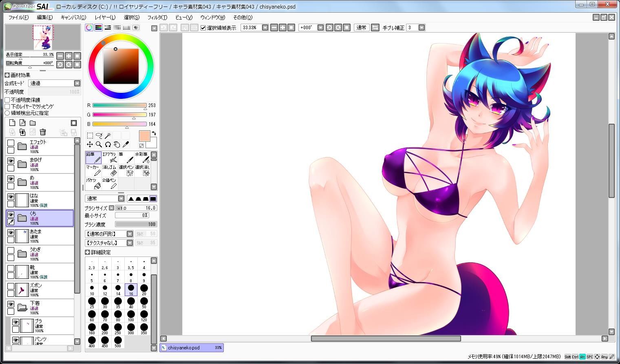Select the Bucket (バケツ) fill tool
The height and width of the screenshot is (364, 620).
[93, 184]
